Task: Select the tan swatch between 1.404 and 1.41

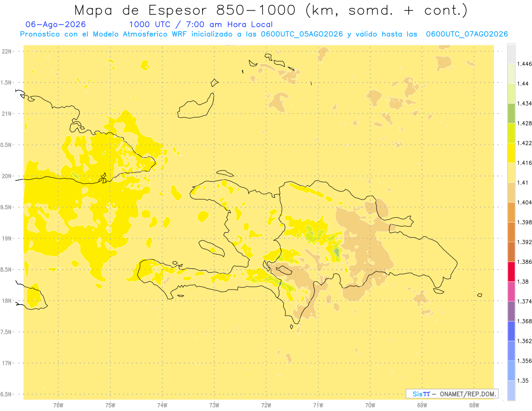Action: [x=511, y=192]
